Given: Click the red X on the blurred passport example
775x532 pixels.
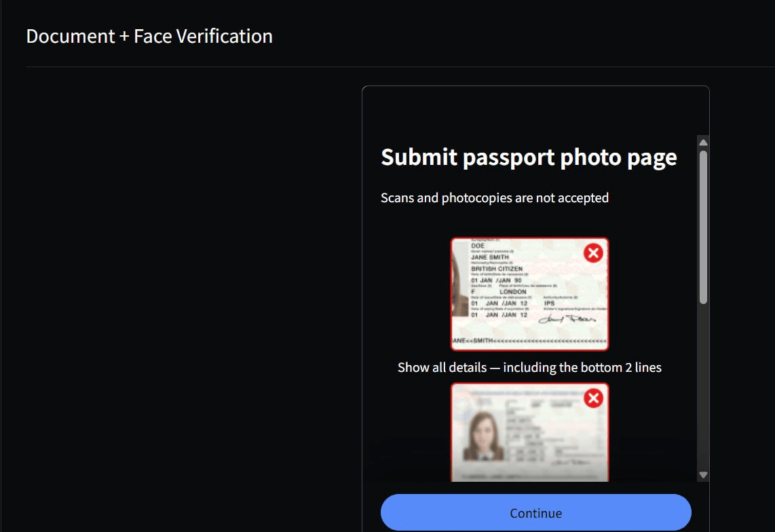Looking at the screenshot, I should coord(593,398).
